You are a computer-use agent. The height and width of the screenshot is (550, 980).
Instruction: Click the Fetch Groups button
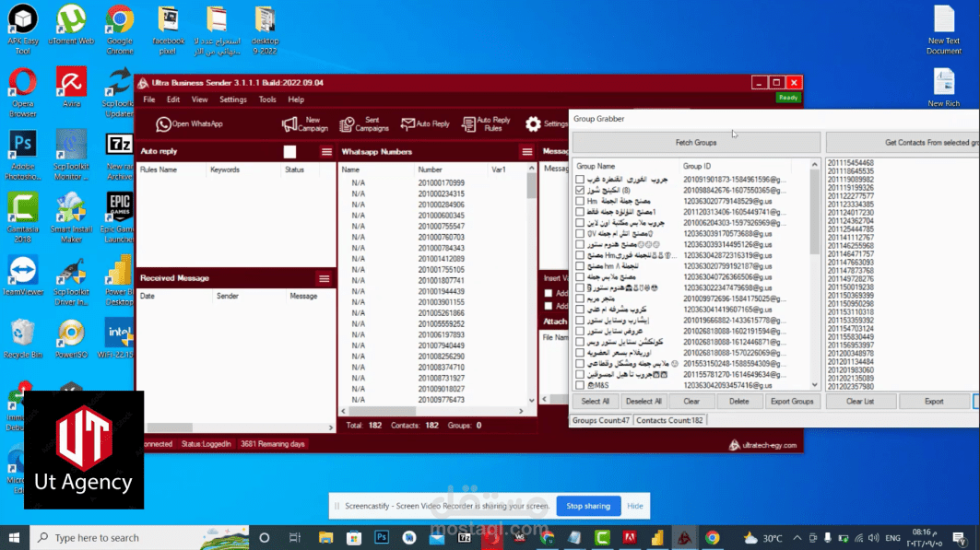click(x=696, y=143)
